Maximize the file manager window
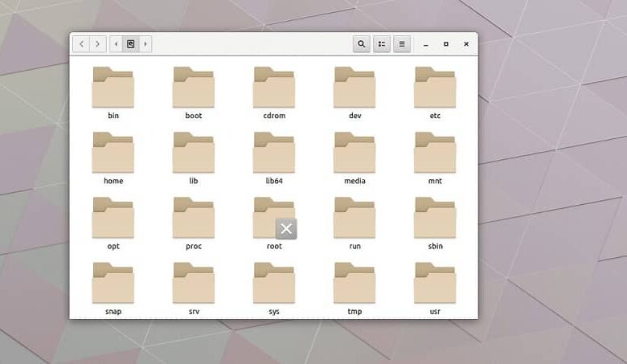Viewport: 627px width, 364px height. (x=446, y=44)
